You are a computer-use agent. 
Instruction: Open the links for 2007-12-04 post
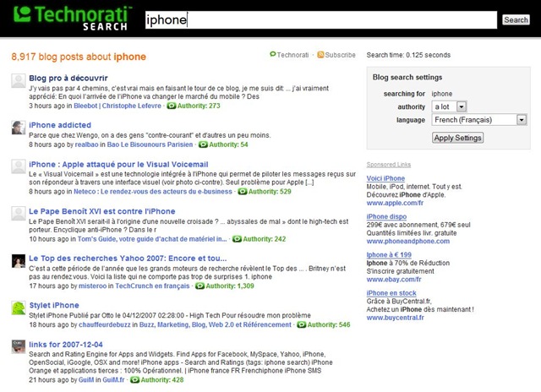(66, 345)
